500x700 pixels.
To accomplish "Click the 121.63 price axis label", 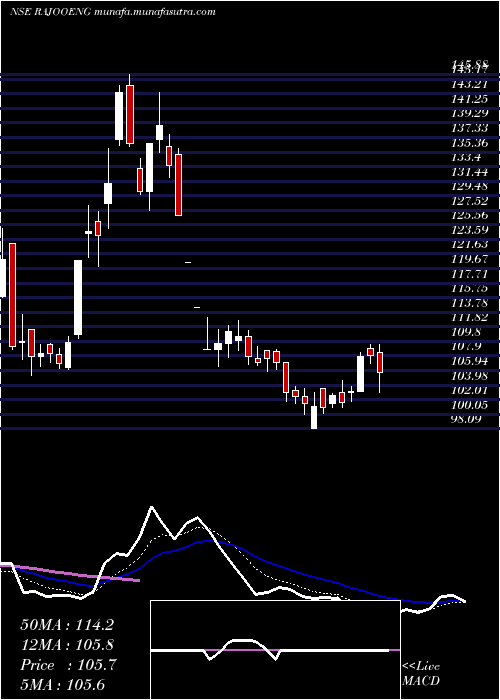I will pyautogui.click(x=469, y=245).
